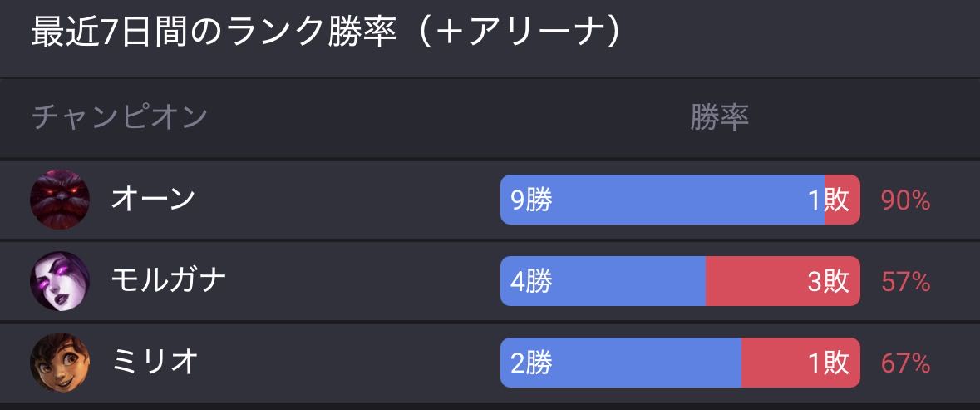The width and height of the screenshot is (980, 410).
Task: Click the 57% win rate value
Action: [x=905, y=281]
